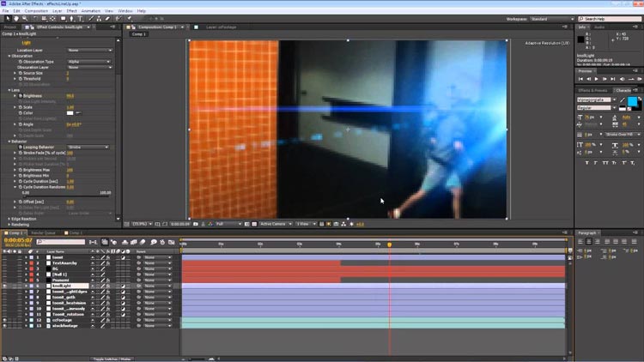Viewport: 644px width, 362px height.
Task: Select the Zoom magnifier tool
Action: point(25,19)
